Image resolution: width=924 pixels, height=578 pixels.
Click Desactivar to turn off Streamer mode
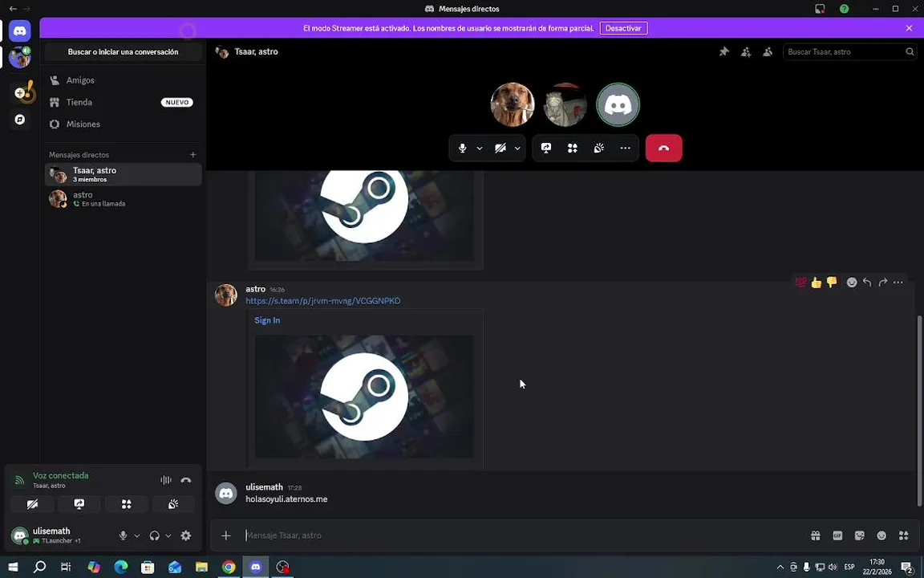623,28
